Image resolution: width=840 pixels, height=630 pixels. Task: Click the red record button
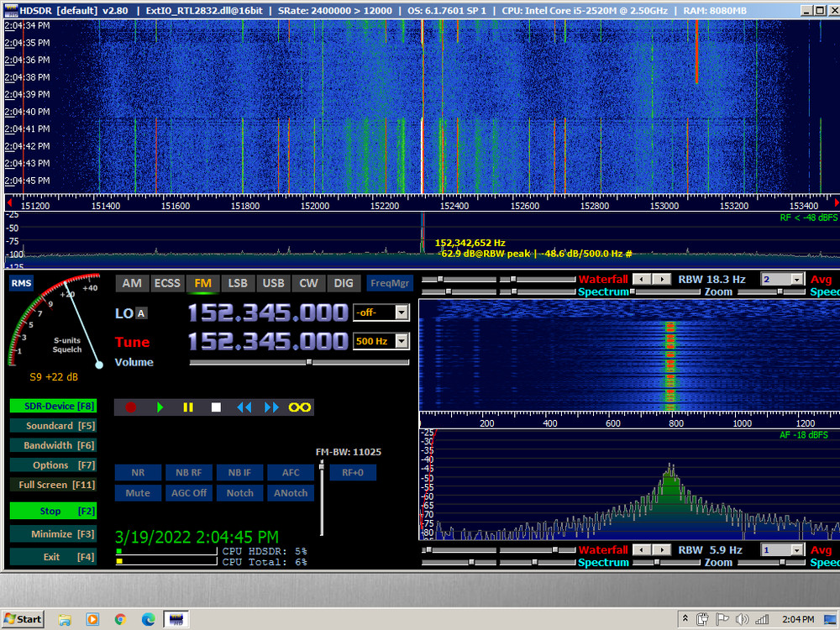click(x=130, y=407)
